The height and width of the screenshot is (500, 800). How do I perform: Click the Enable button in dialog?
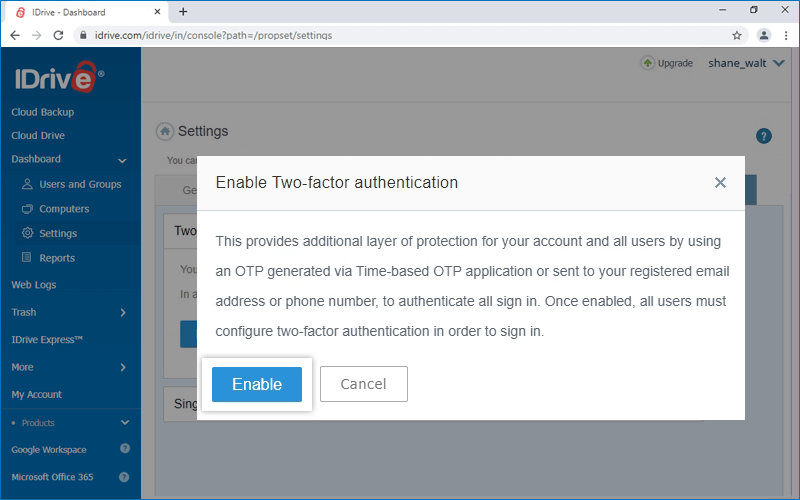click(257, 384)
